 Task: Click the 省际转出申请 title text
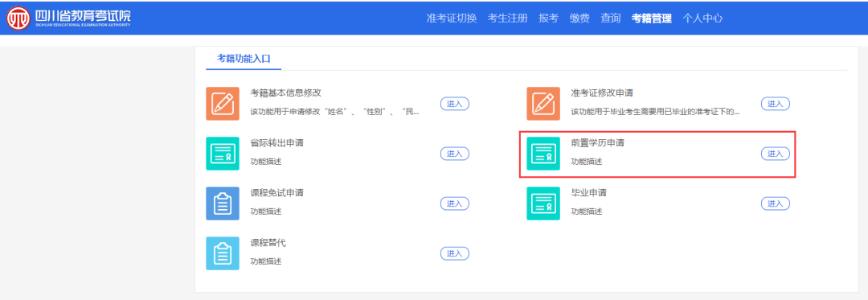tap(276, 143)
